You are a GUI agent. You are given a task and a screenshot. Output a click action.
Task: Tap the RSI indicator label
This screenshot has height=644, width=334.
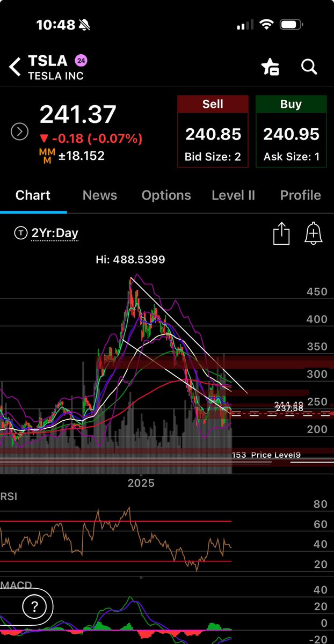point(9,496)
